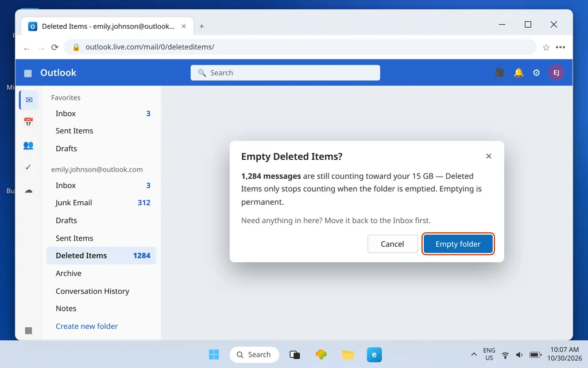Screen dimensions: 588x368
Task: Open Outlook settings gear
Action: (536, 72)
